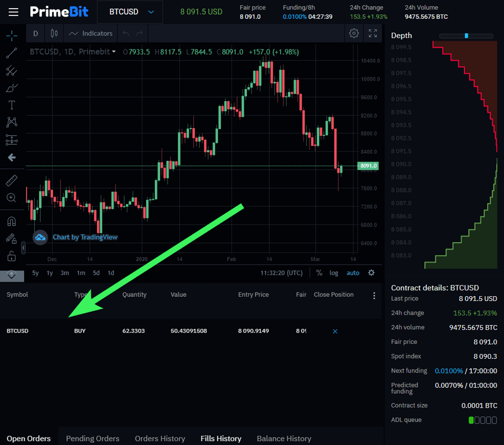The height and width of the screenshot is (445, 504).
Task: Set chart range to 5d
Action: [96, 273]
